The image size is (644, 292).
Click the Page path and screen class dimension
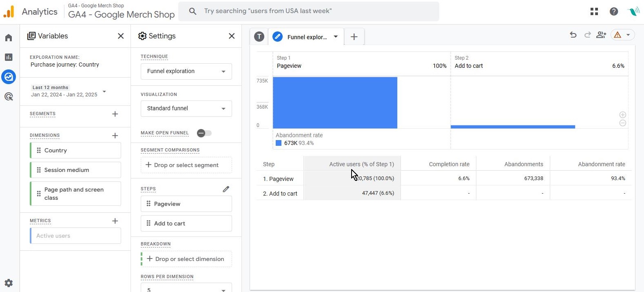76,194
